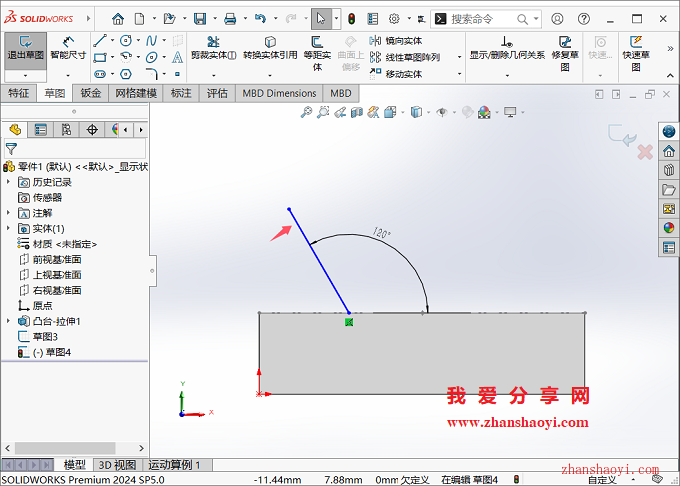This screenshot has width=680, height=486.
Task: Click the red X cancel sketch corner icon
Action: (645, 152)
